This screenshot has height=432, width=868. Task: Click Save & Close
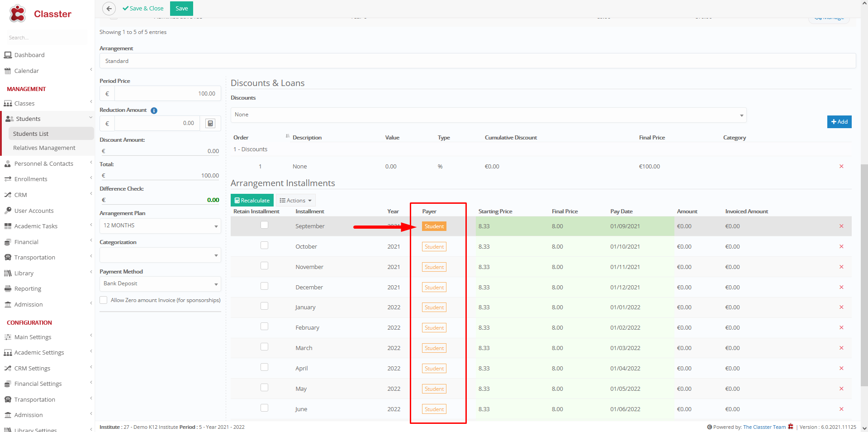click(143, 9)
